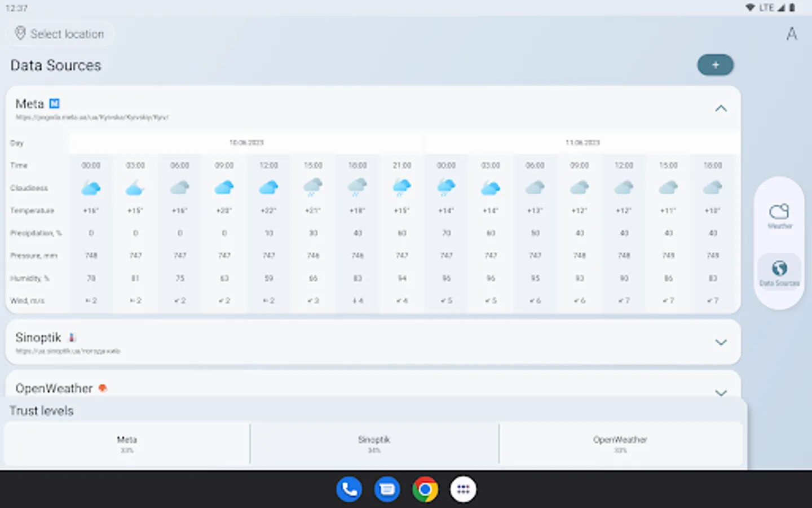Open the Messages app from the dock
Viewport: 812px width, 508px height.
387,489
